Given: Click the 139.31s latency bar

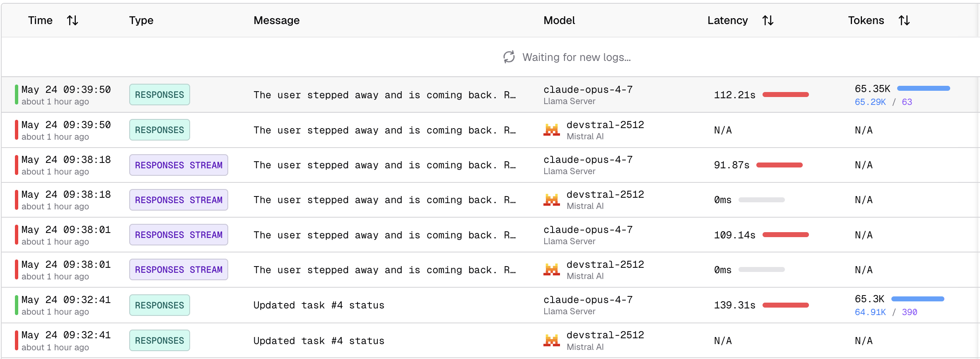Looking at the screenshot, I should 786,305.
